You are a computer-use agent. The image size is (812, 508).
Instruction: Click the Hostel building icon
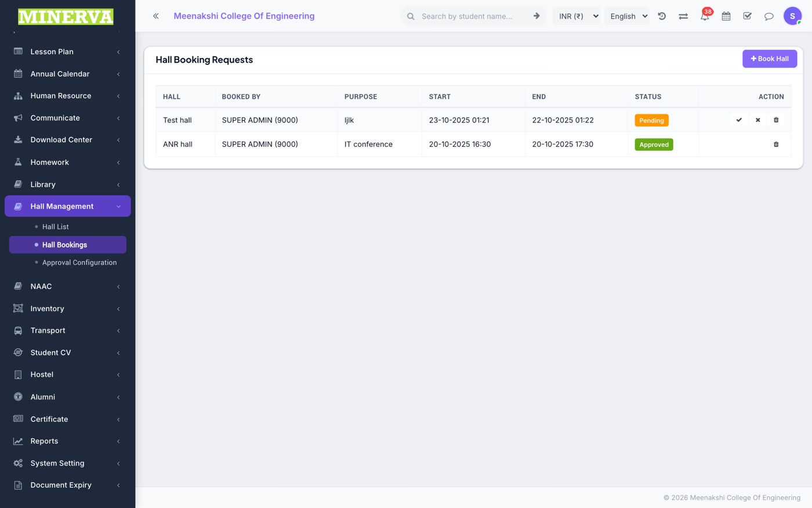(18, 374)
